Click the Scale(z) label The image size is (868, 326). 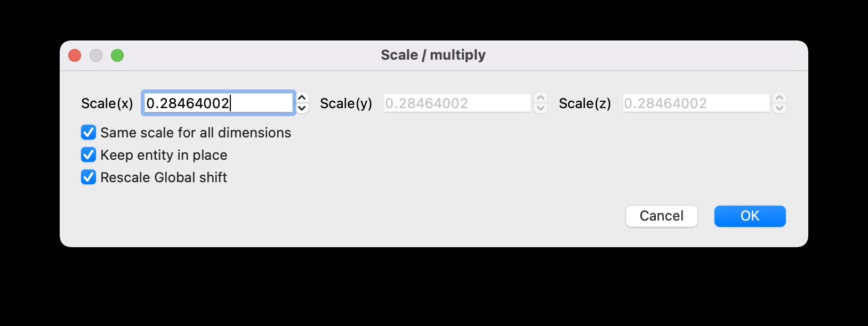pos(584,103)
